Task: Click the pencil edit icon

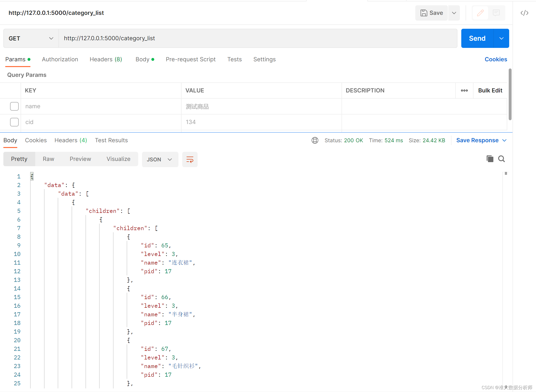Action: pos(480,13)
